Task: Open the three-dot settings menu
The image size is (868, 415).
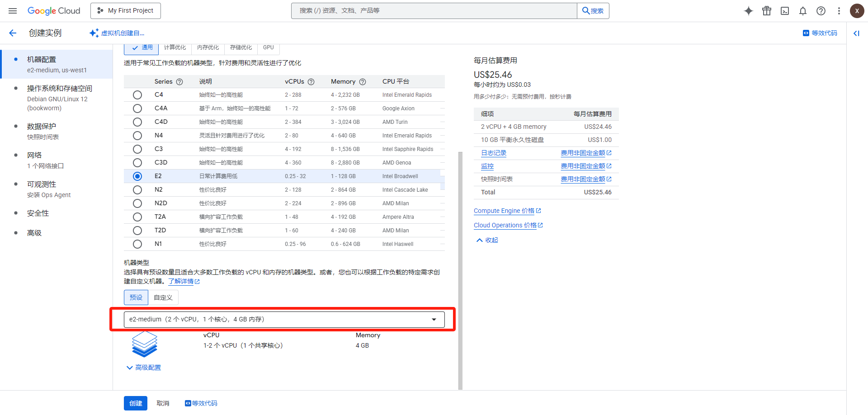Action: [x=839, y=11]
